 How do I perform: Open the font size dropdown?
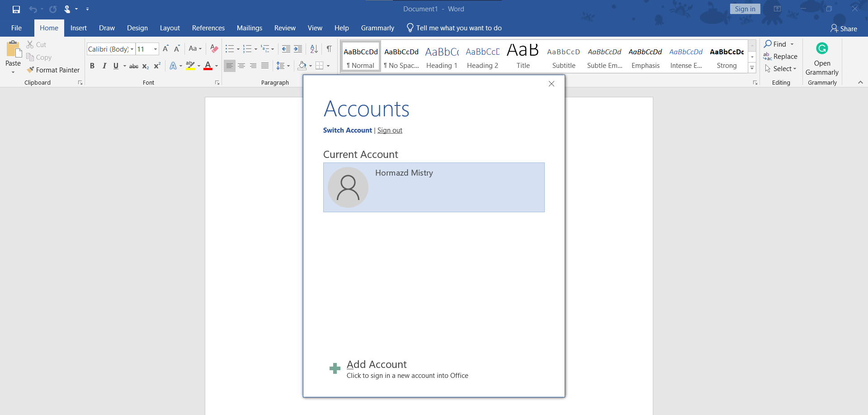(x=156, y=49)
